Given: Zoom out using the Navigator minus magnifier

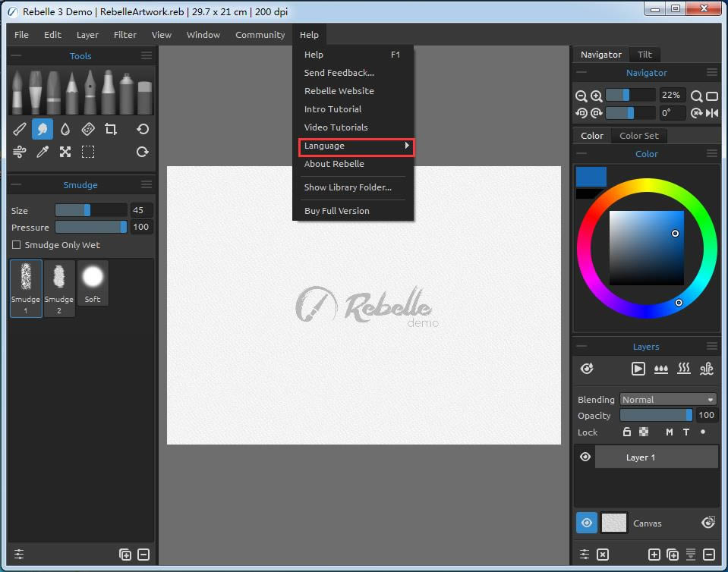Looking at the screenshot, I should pos(581,96).
